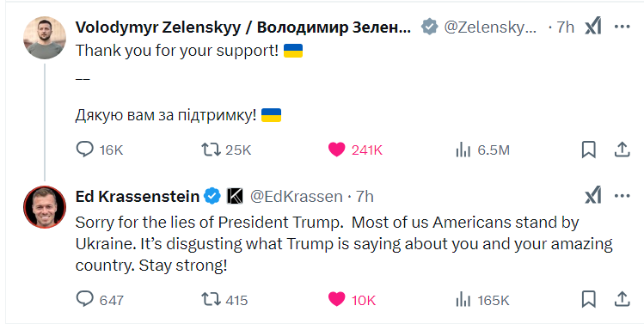Click the K affiliate badge beside Ed Krassenstein
Viewport: 644px width, 324px height.
coord(235,196)
